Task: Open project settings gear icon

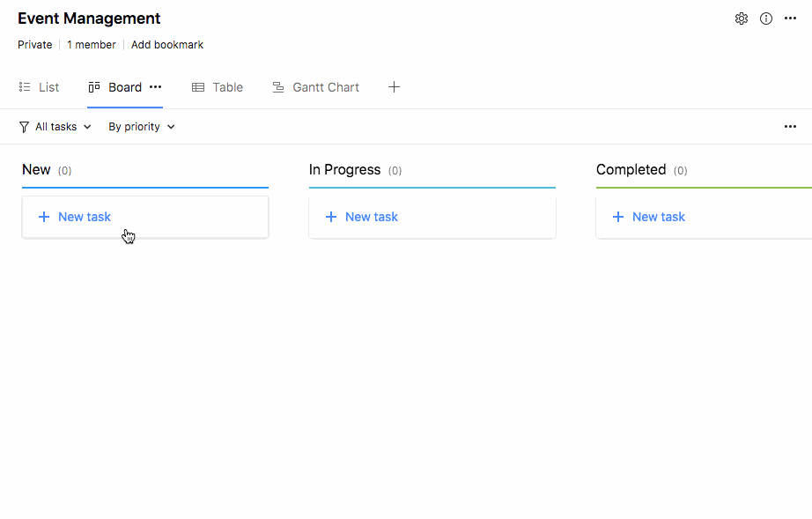Action: 742,19
